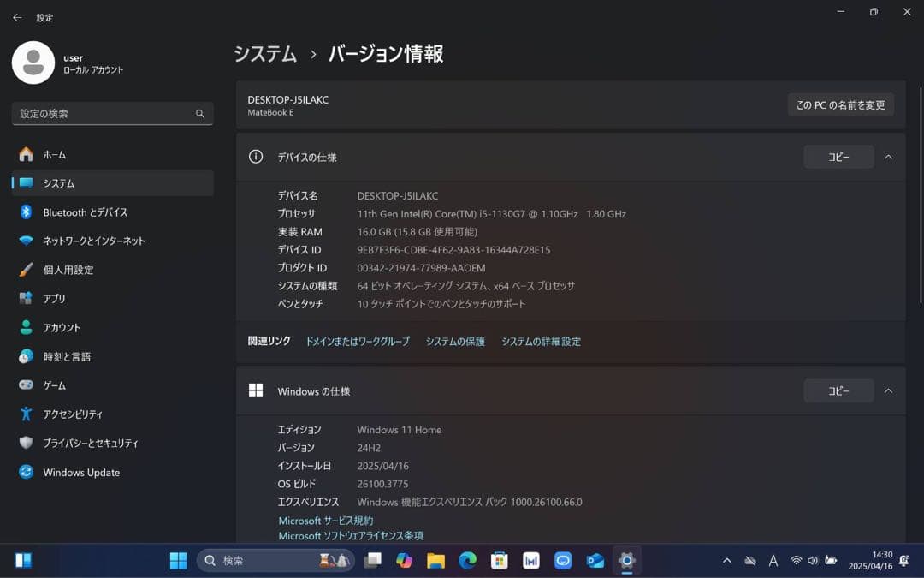Open the システムの詳細設定 link

[x=541, y=341]
